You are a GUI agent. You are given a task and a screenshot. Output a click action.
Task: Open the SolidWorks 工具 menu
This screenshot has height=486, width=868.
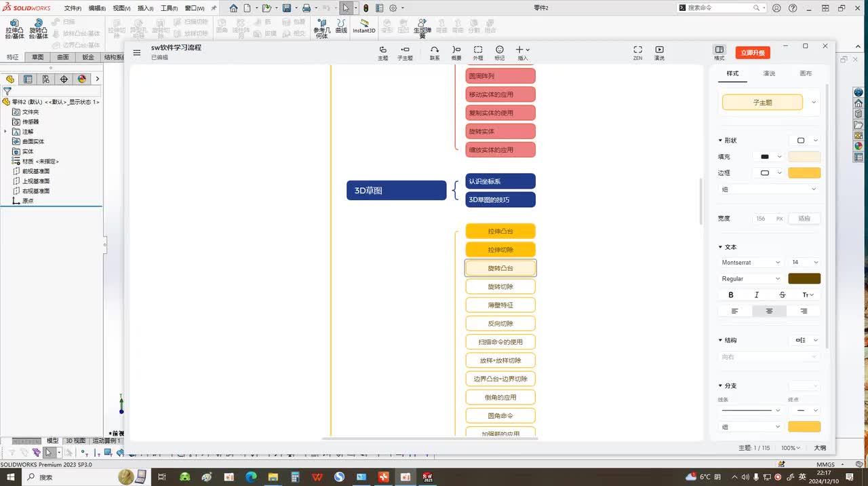(x=169, y=8)
